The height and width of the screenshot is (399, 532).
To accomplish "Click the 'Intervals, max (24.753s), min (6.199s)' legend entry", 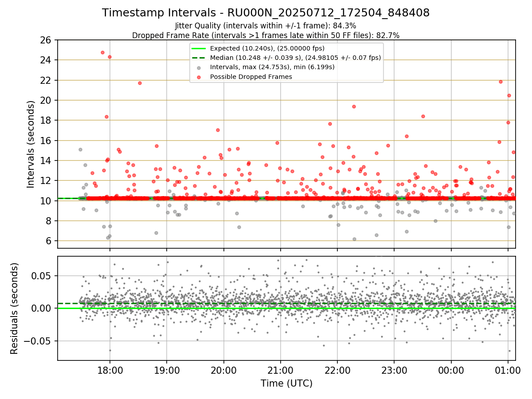I will click(272, 67).
